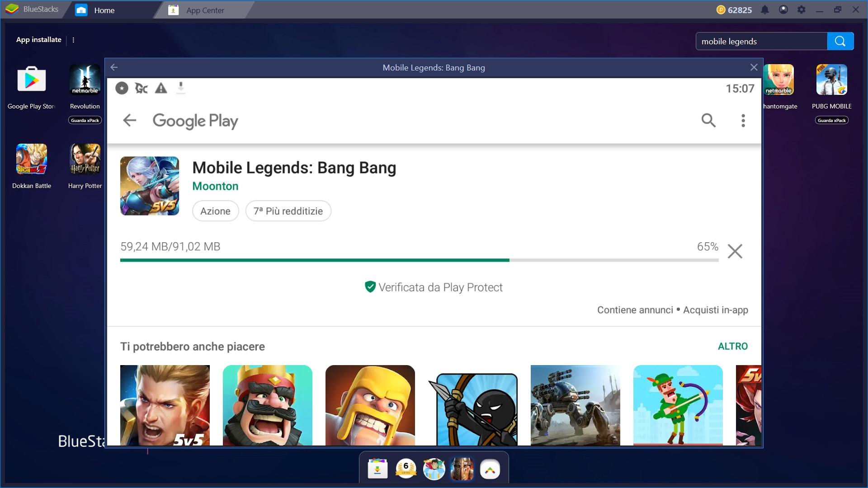This screenshot has width=868, height=488.
Task: Click the BlueStacks logo in title bar
Action: (12, 9)
